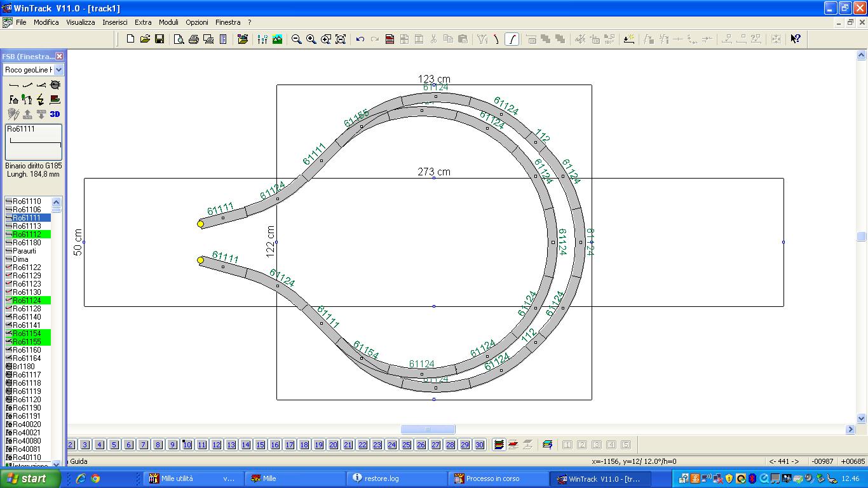This screenshot has height=488, width=868.
Task: Click the insert with star toolbar icon
Action: click(x=628, y=39)
